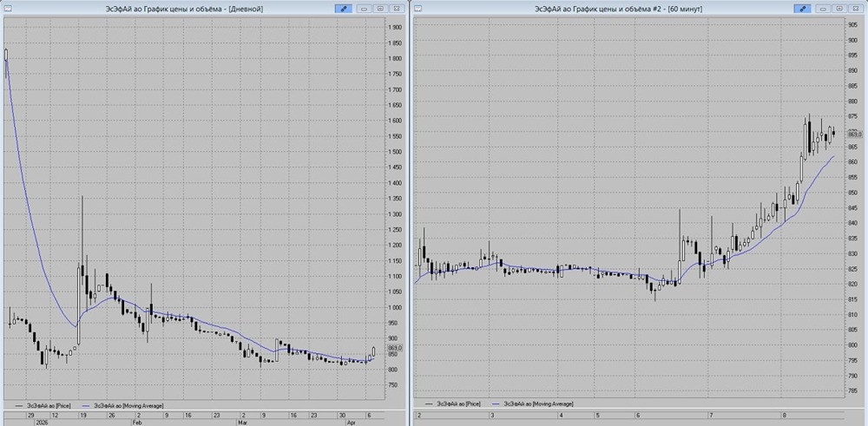This screenshot has height=426, width=868.
Task: Click the spike candle reaching 1 350 on the daily chart
Action: (82, 240)
